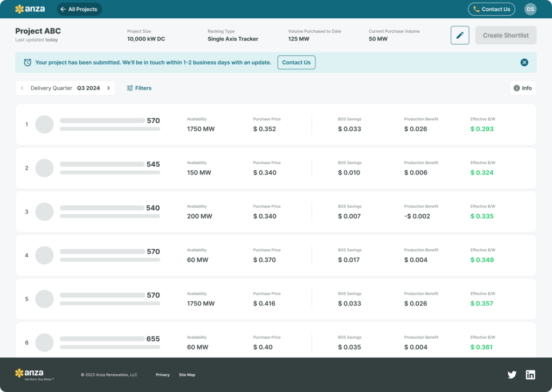Screen dimensions: 552x392
Task: Open the Site Map footer link
Action: [x=187, y=375]
